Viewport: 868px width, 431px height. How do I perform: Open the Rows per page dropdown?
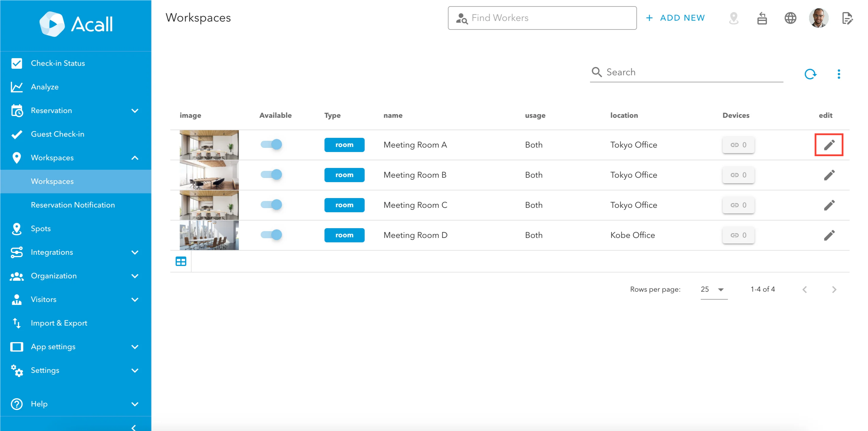[714, 290]
